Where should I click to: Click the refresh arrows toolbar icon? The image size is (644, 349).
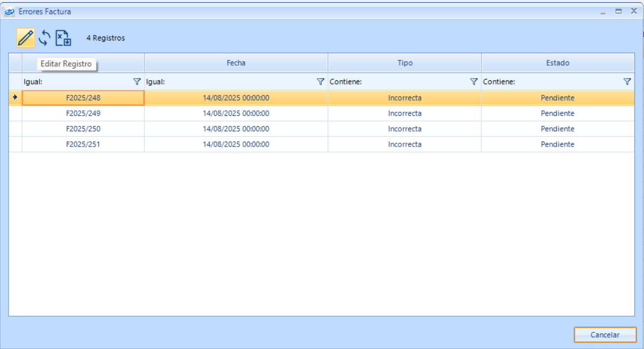click(45, 38)
